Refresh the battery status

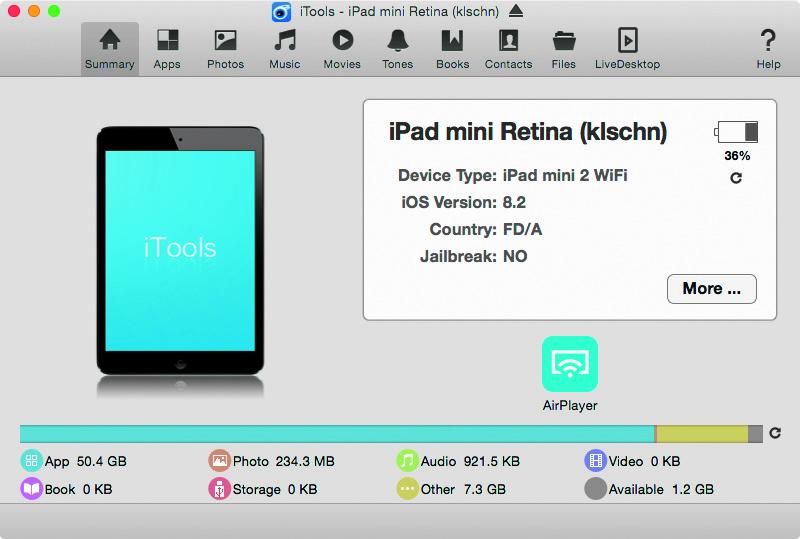736,178
